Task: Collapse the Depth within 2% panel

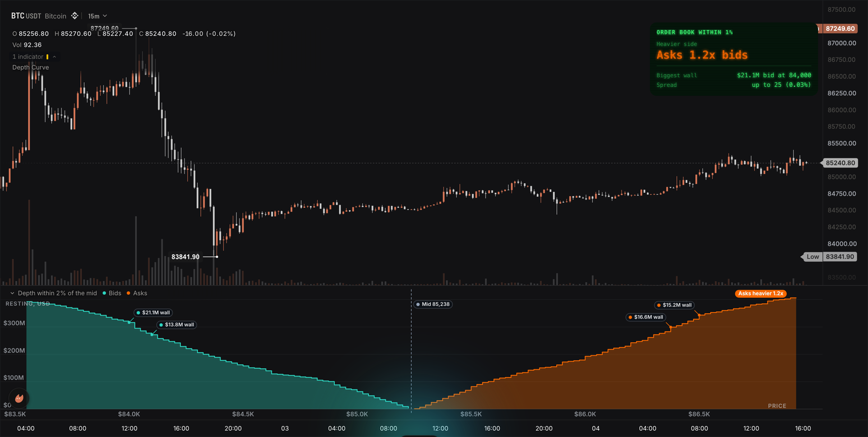Action: 12,293
